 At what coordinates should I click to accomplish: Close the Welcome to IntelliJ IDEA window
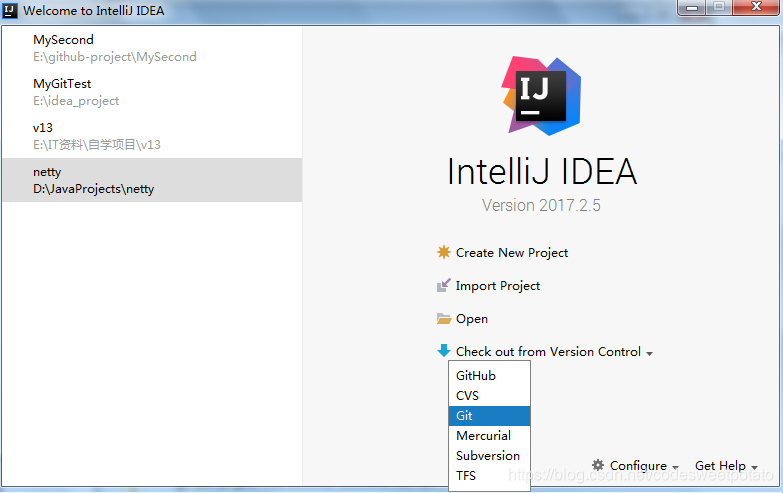(756, 7)
